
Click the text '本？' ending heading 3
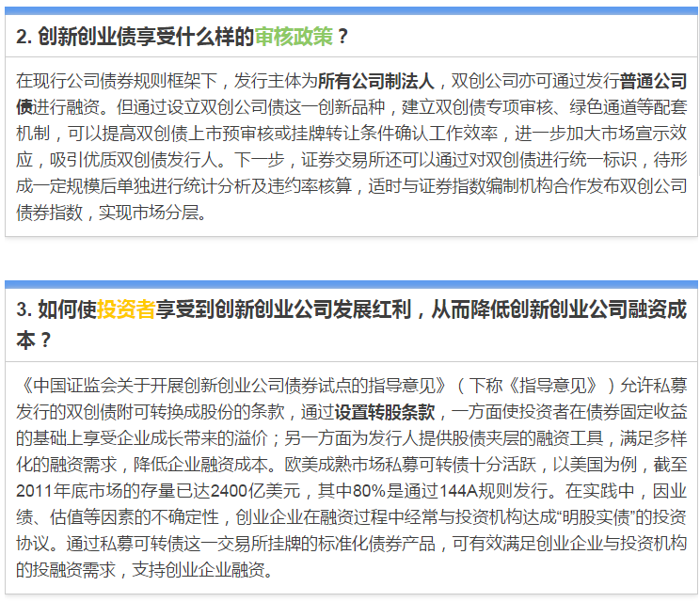(34, 341)
